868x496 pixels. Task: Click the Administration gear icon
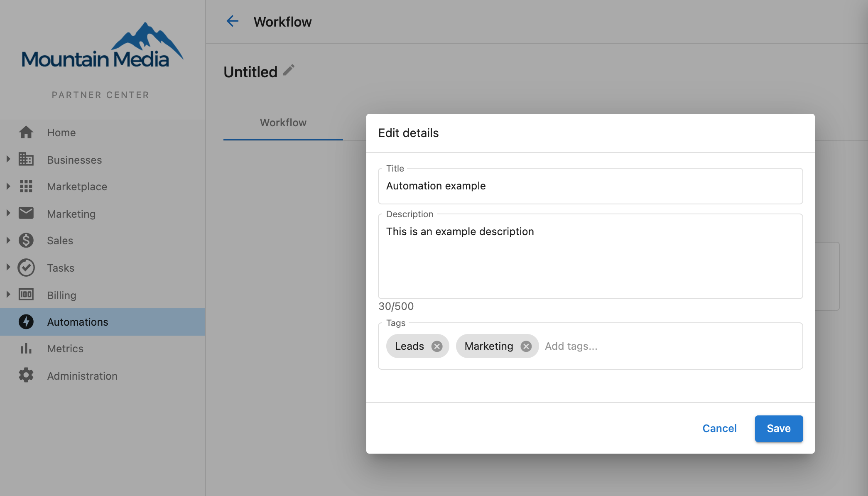click(26, 375)
